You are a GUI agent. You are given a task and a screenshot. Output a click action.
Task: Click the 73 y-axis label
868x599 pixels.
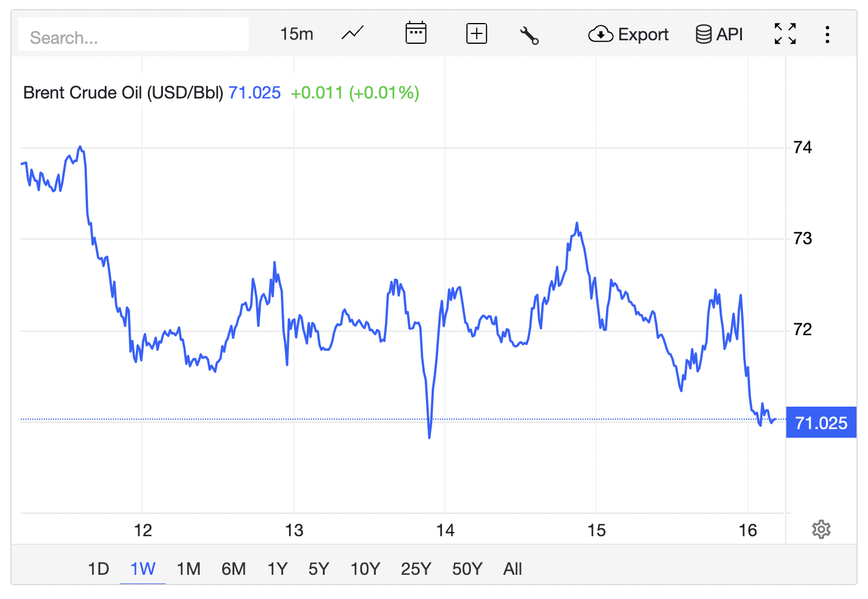pos(802,238)
